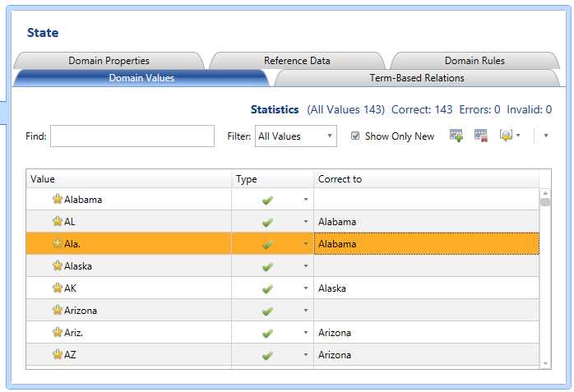
Task: Expand the Type dropdown for Ala. row
Action: 306,244
